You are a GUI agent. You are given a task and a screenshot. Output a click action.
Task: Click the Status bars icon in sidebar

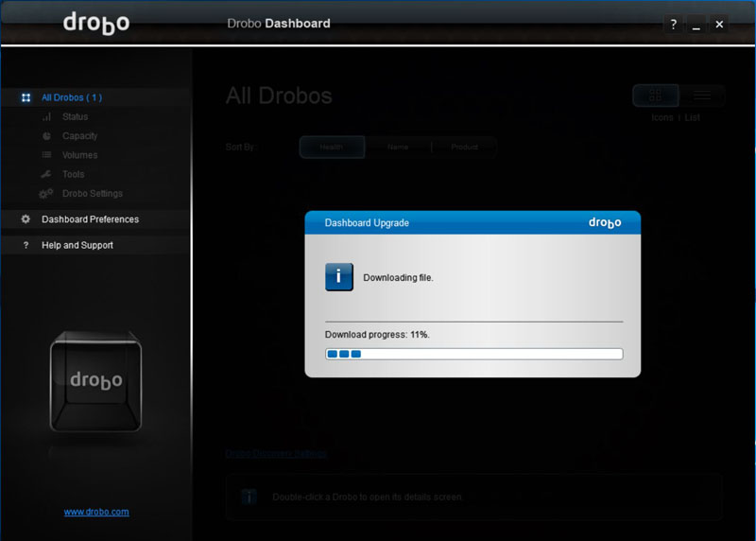coord(46,116)
